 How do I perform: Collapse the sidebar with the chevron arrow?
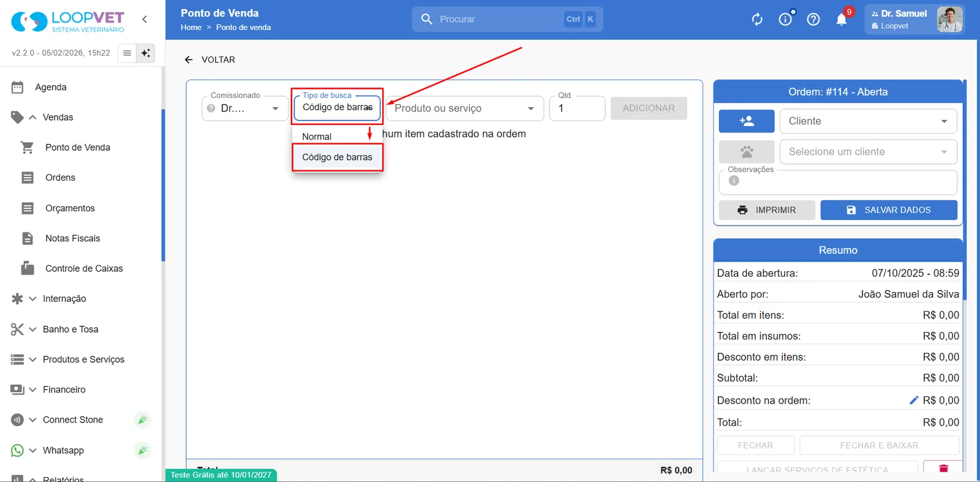[145, 20]
